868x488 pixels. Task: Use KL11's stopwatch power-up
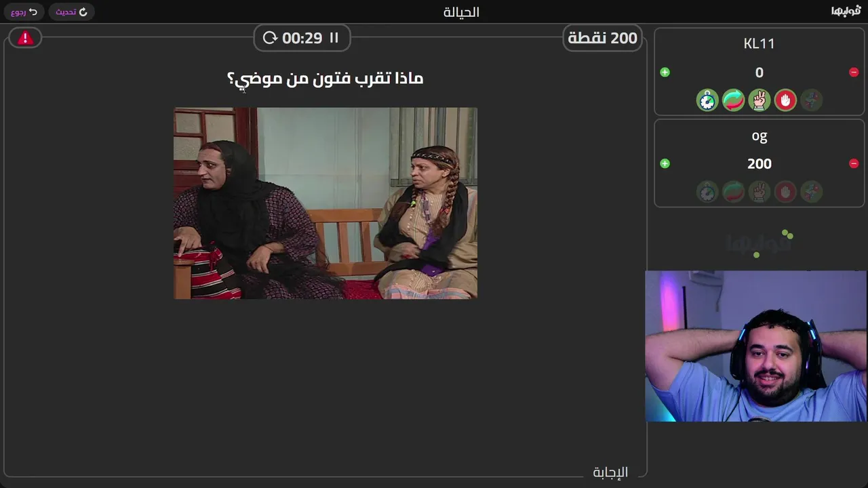tap(707, 100)
